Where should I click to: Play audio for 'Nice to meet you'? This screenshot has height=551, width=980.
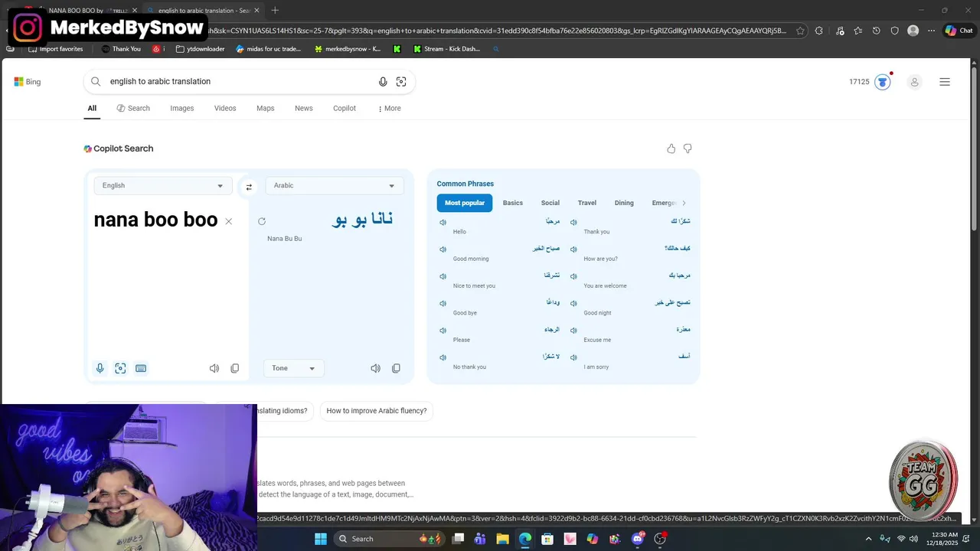tap(443, 276)
